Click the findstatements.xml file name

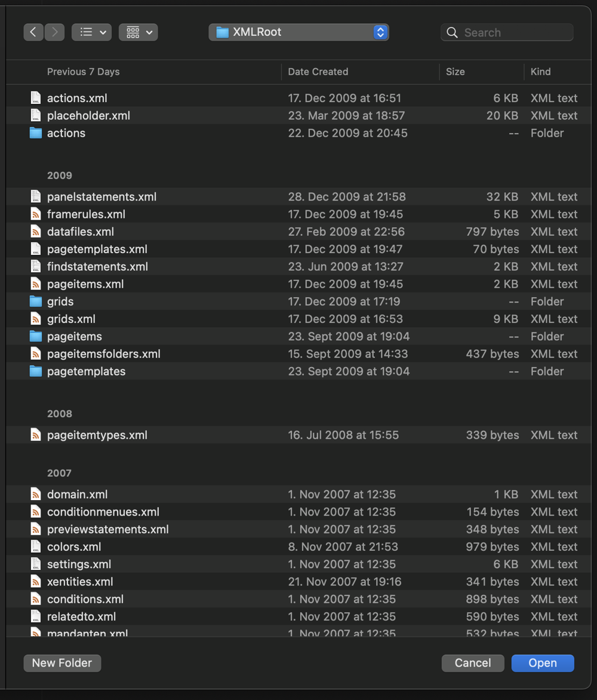click(97, 267)
